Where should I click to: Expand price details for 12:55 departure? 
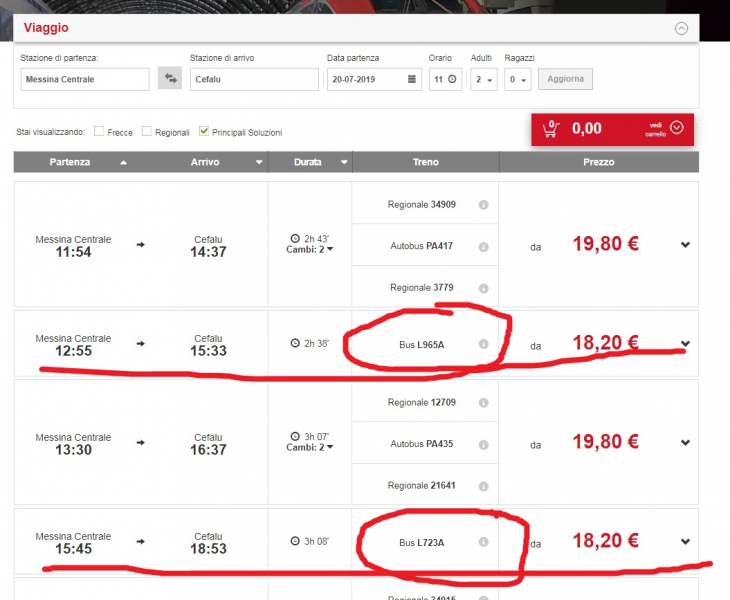[685, 344]
